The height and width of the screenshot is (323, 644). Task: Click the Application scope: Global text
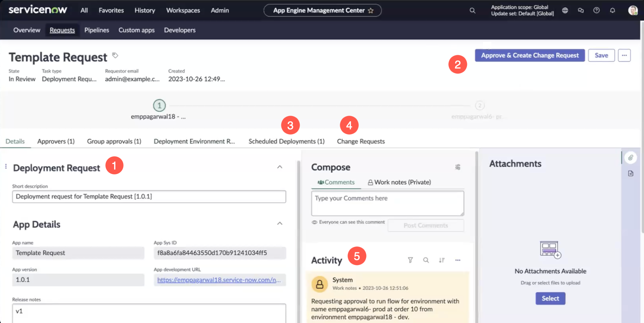click(519, 7)
